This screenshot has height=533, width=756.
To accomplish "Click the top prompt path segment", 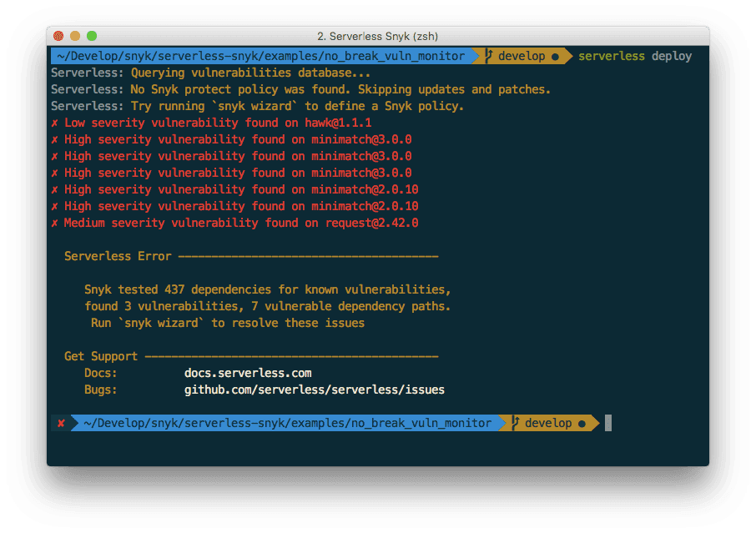I will pos(261,57).
